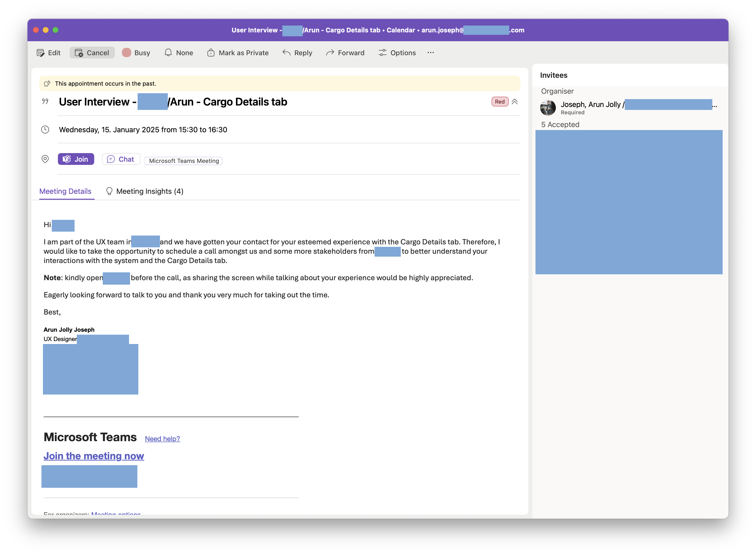
Task: Open the more actions ellipsis menu
Action: click(431, 53)
